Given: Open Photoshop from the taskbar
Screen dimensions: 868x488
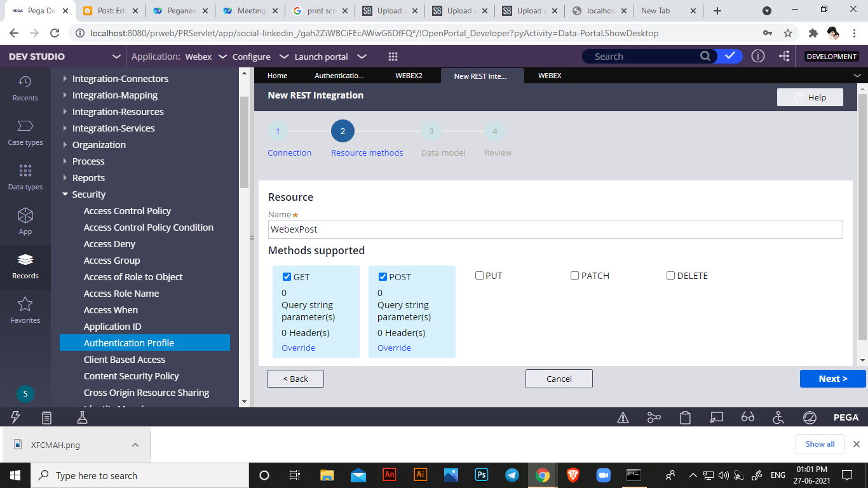Looking at the screenshot, I should (482, 475).
